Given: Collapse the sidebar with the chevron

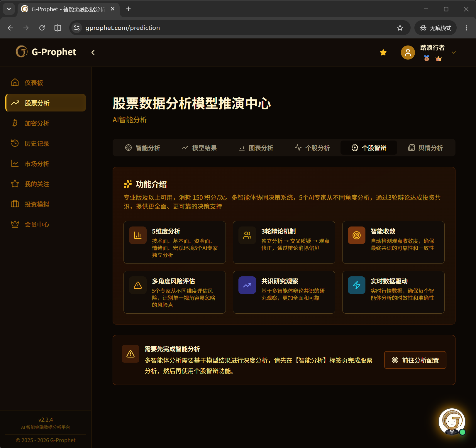Looking at the screenshot, I should (x=93, y=53).
